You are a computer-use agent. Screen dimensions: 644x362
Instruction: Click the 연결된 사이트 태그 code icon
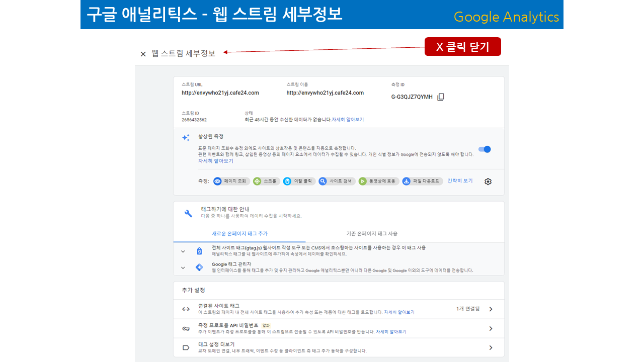pos(186,309)
